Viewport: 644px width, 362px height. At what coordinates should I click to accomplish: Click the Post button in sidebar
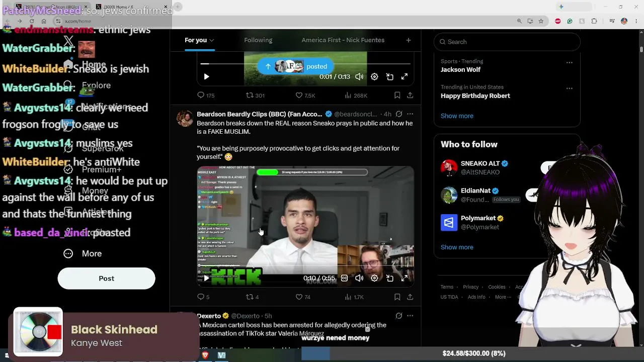tap(106, 279)
